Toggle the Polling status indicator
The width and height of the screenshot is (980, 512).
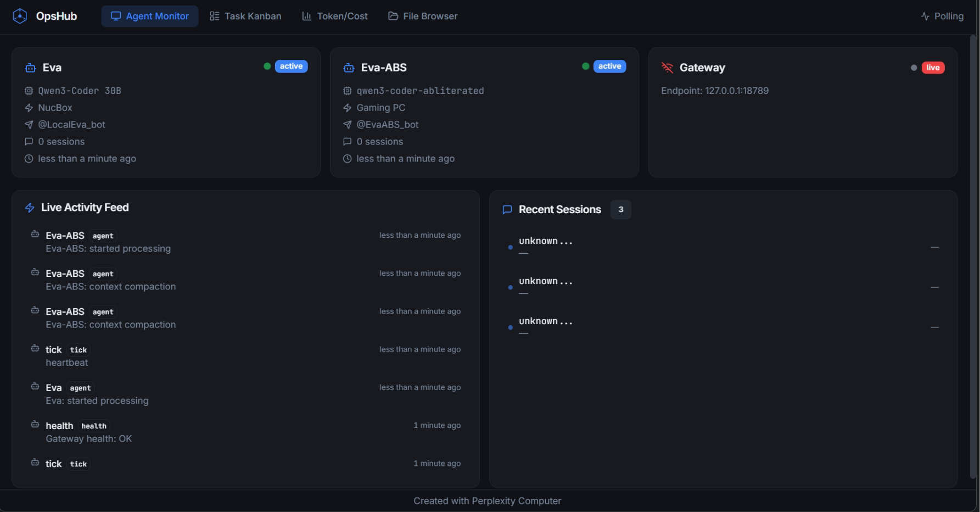tap(942, 16)
